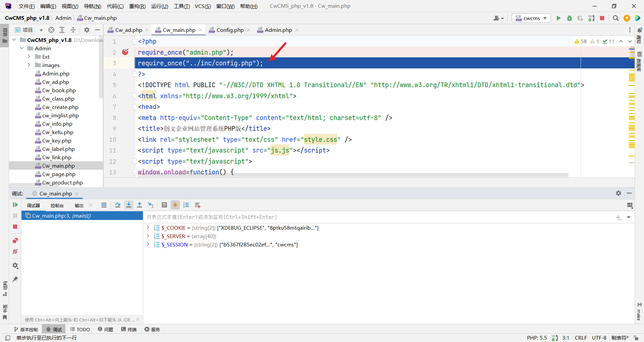Expand the images folder in project tree
This screenshot has width=644, height=342.
point(29,65)
